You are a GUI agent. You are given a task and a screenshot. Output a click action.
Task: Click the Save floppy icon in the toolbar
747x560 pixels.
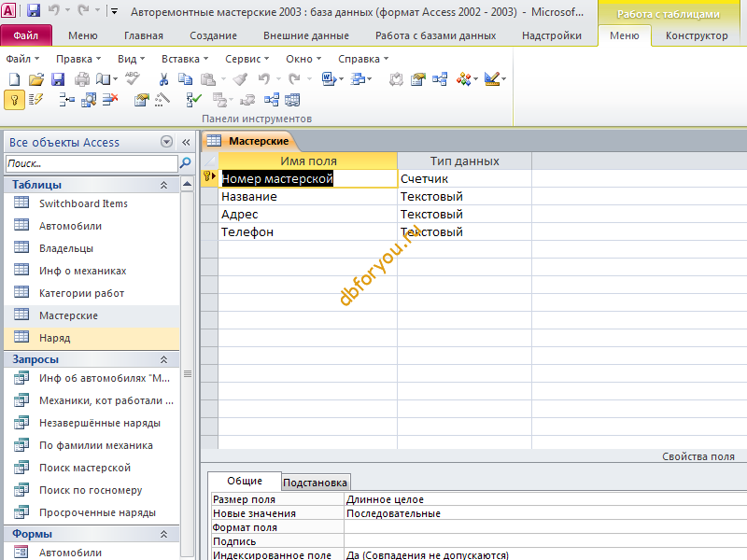click(x=58, y=79)
